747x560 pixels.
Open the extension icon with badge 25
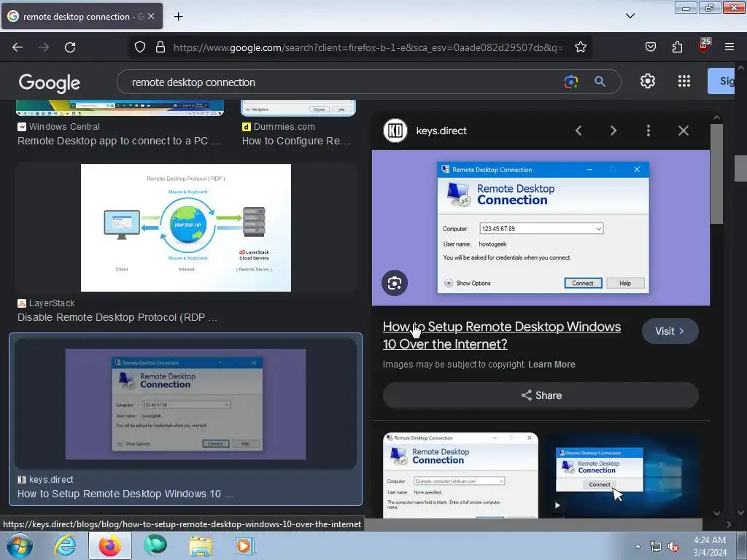[704, 46]
